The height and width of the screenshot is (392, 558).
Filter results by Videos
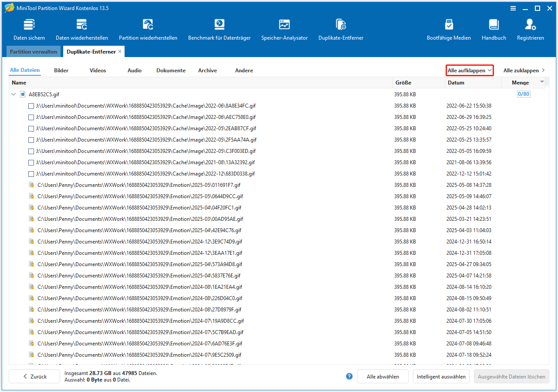tap(98, 70)
